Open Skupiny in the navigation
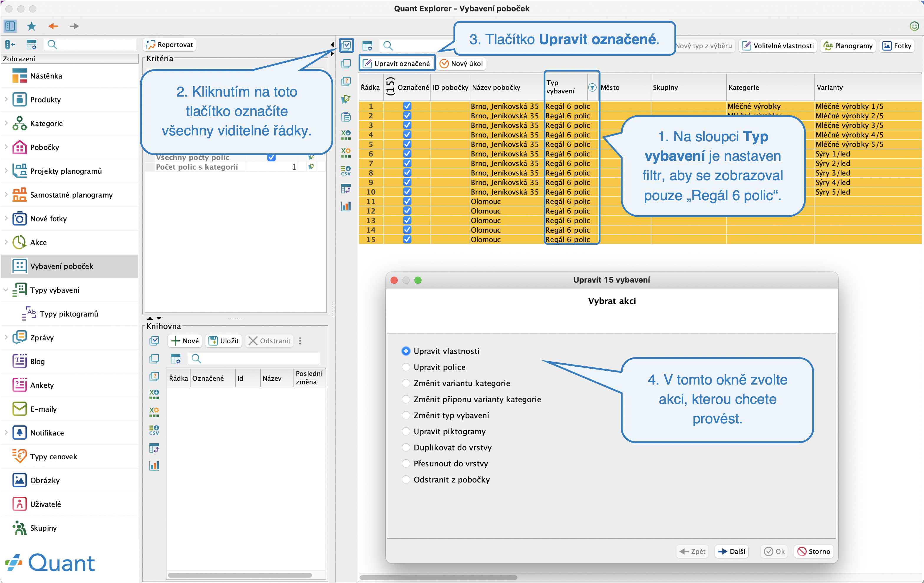The image size is (924, 583). 70,528
